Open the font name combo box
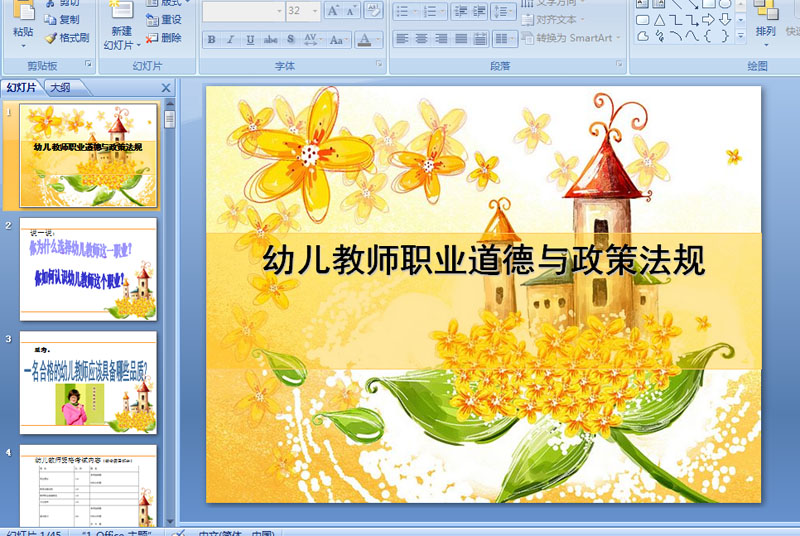 coord(243,11)
